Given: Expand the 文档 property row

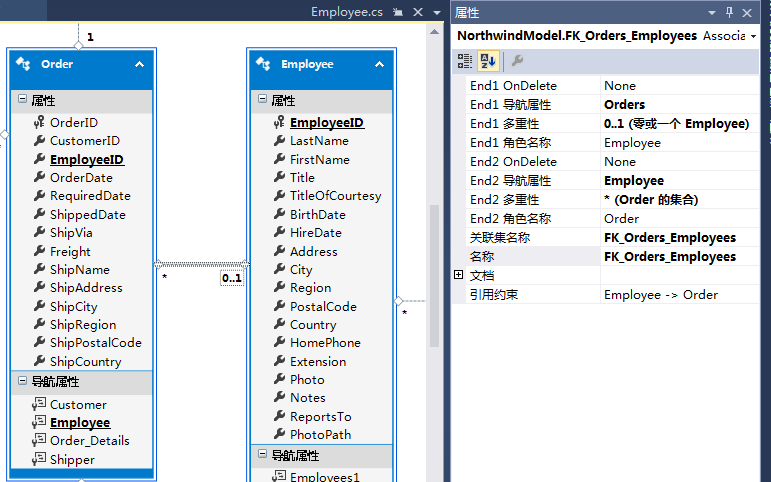Looking at the screenshot, I should [x=458, y=275].
